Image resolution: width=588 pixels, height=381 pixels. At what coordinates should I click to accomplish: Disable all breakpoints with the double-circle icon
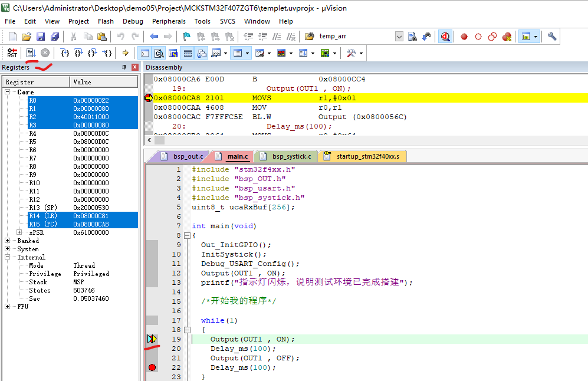coord(492,37)
